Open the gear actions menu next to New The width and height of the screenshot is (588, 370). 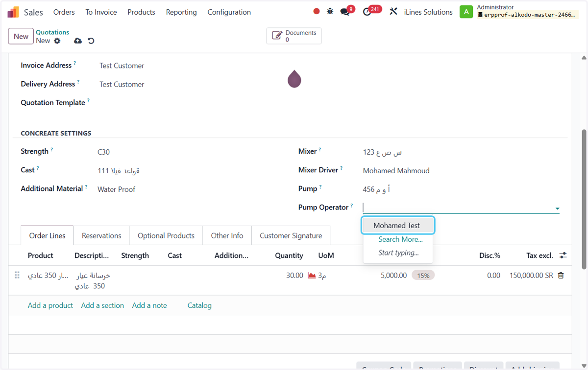(57, 41)
